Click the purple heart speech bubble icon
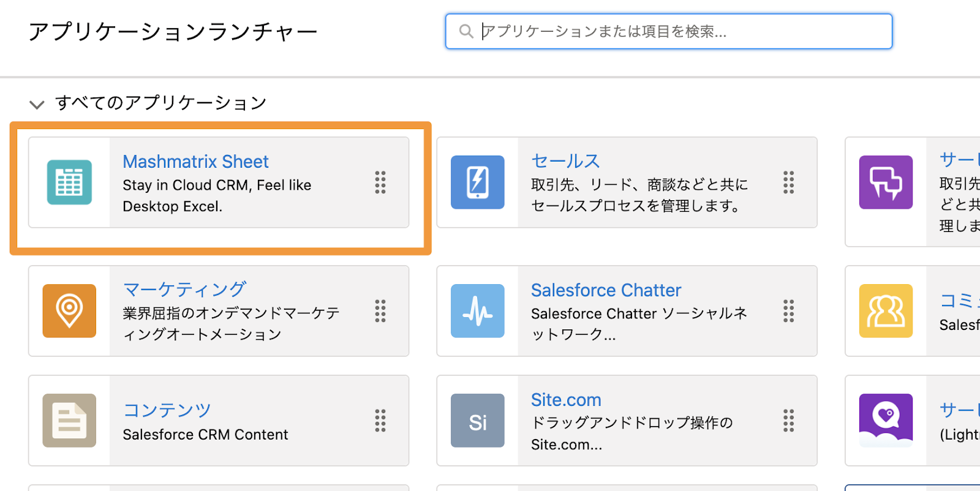980x491 pixels. 886,421
